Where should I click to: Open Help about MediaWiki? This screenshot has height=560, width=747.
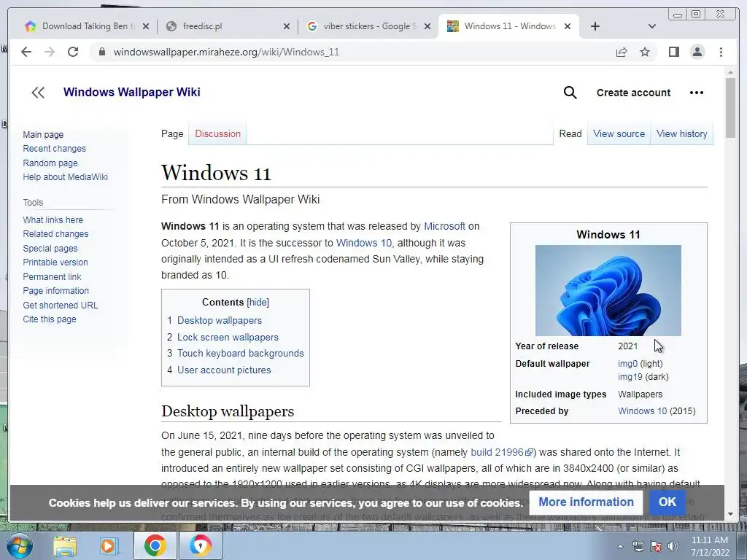coord(65,176)
